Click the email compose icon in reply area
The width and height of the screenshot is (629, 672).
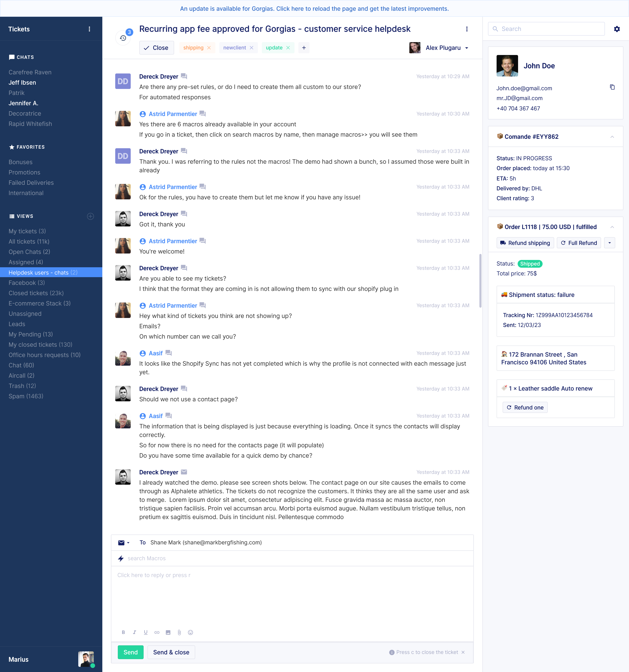(x=122, y=542)
